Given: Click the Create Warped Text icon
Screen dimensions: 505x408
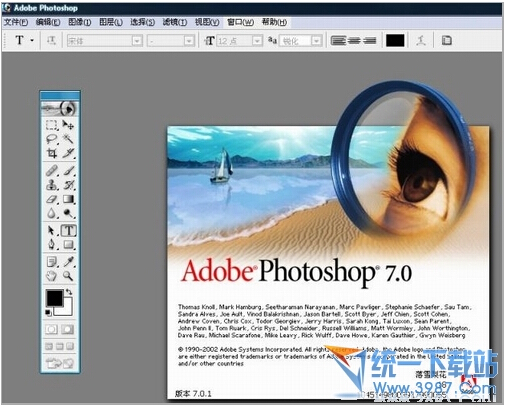Looking at the screenshot, I should coord(421,41).
